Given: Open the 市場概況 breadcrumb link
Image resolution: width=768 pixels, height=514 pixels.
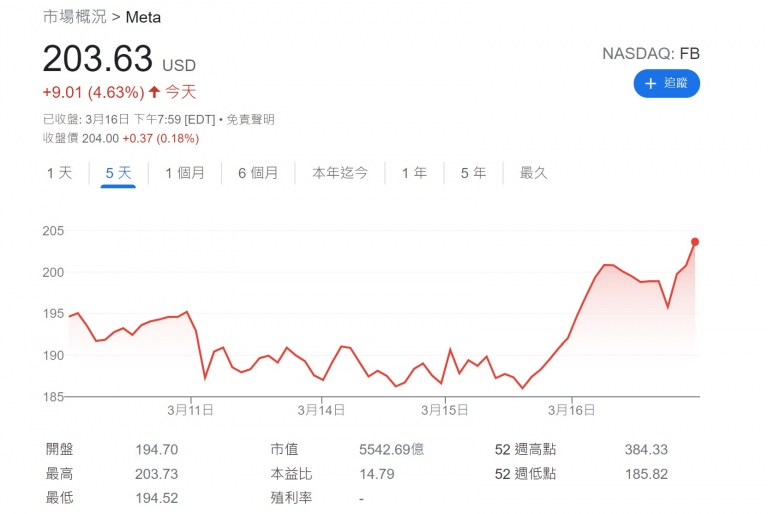Looking at the screenshot, I should pyautogui.click(x=74, y=17).
